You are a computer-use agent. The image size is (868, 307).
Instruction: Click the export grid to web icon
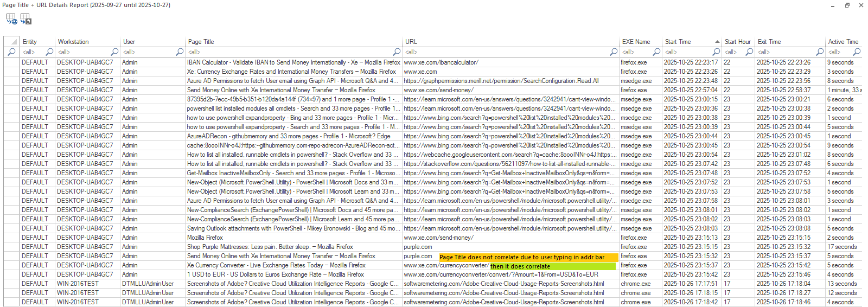[11, 19]
